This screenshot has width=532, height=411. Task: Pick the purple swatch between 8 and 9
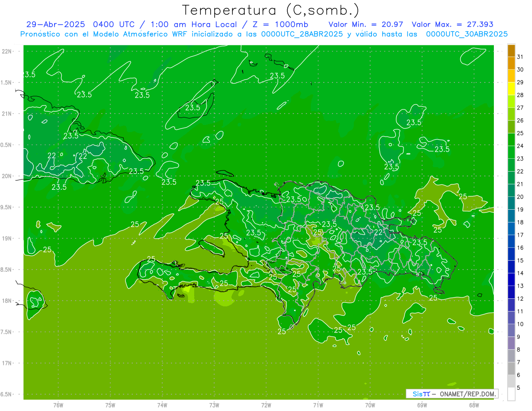511,343
